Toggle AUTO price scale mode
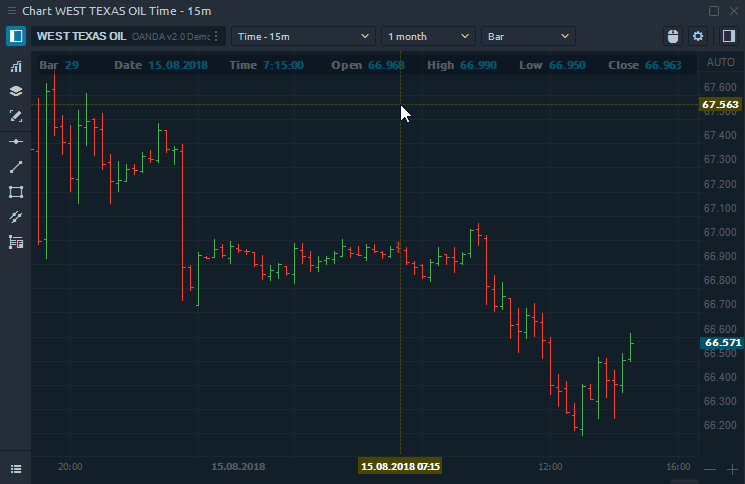 pyautogui.click(x=720, y=62)
